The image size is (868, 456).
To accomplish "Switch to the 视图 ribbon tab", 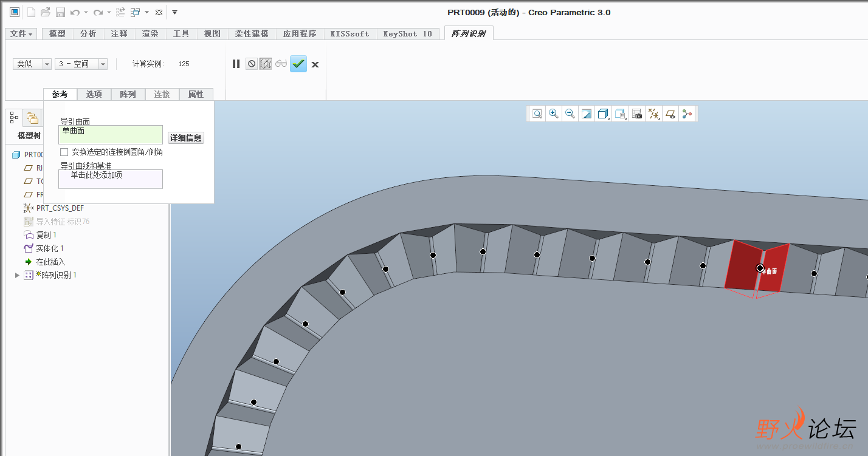I will [212, 34].
